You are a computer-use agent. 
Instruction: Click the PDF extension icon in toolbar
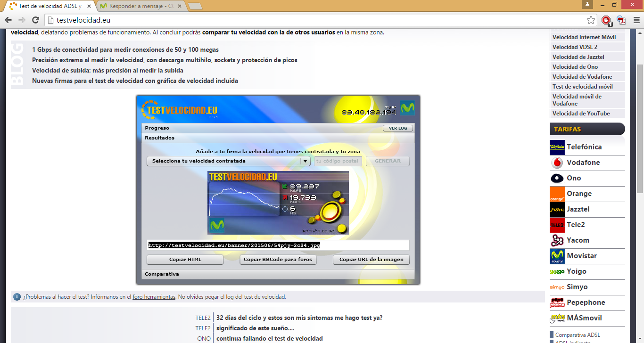621,20
